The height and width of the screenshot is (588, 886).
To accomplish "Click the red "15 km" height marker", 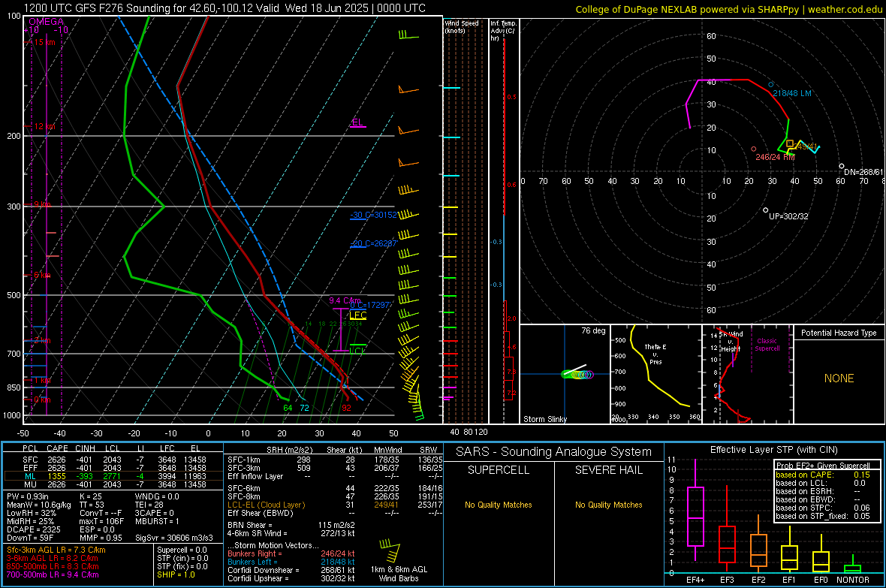I will pos(44,42).
